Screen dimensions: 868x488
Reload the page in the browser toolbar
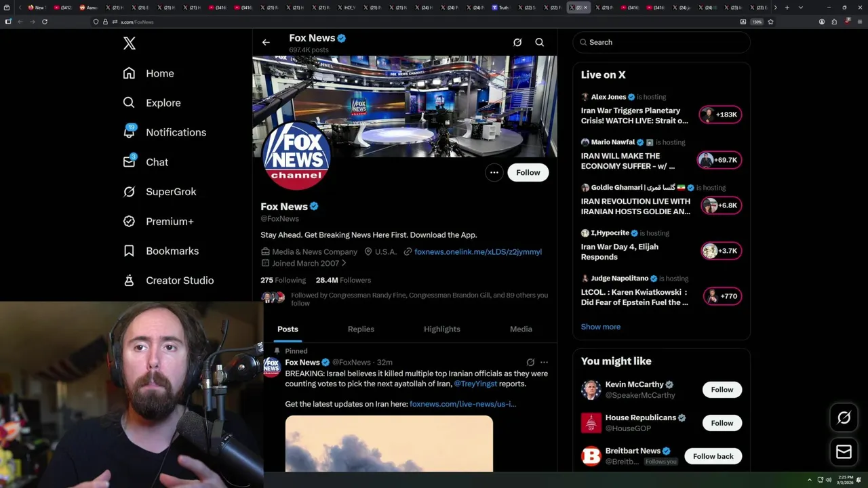[45, 22]
